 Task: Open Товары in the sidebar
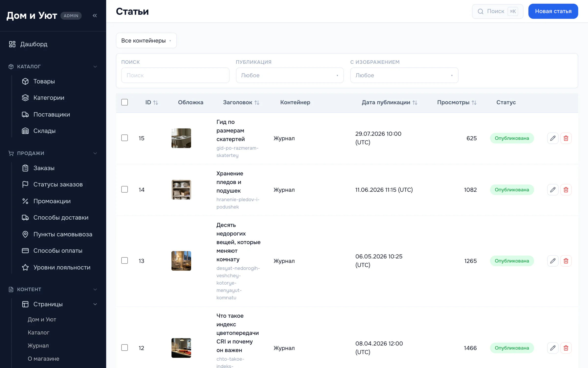pos(44,81)
